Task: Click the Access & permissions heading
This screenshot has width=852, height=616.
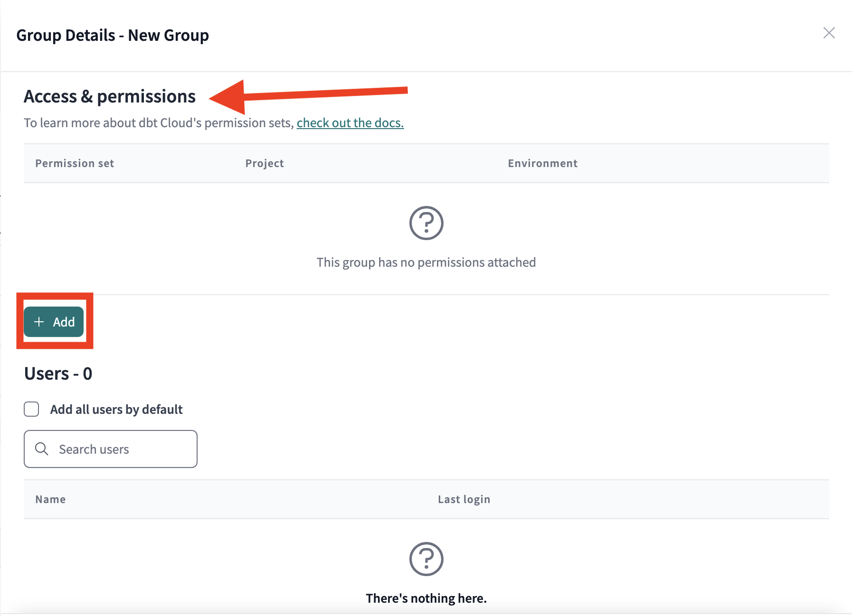Action: coord(110,96)
